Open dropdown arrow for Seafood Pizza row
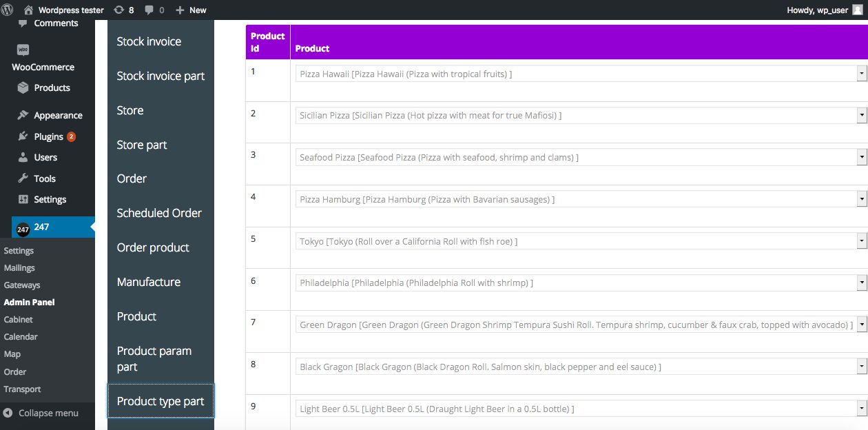Viewport: 868px width, 430px height. (x=861, y=158)
